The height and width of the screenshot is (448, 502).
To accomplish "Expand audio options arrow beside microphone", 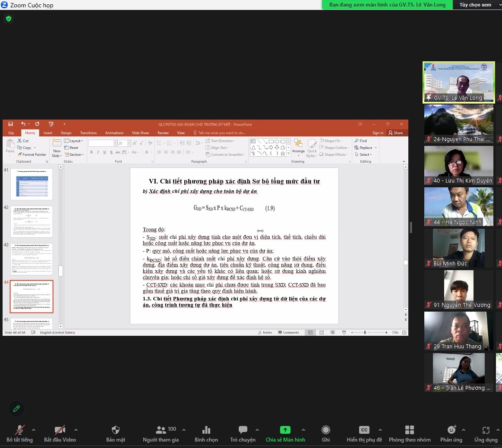I will point(34,430).
